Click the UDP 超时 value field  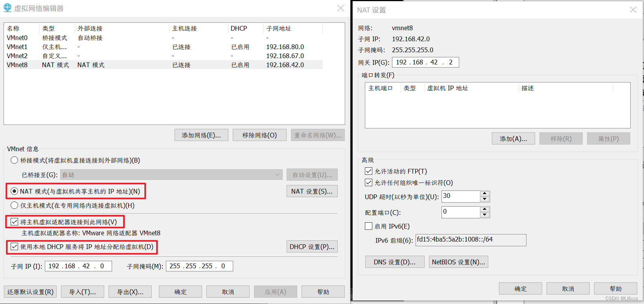pyautogui.click(x=461, y=196)
